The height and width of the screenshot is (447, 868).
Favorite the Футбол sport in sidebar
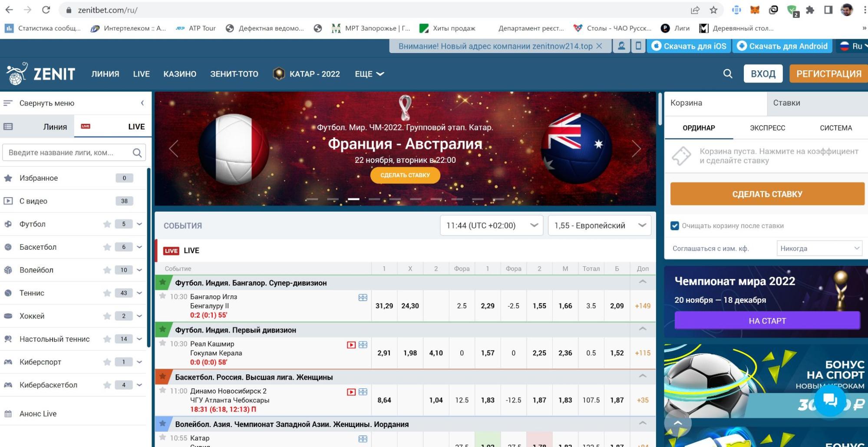pos(107,224)
